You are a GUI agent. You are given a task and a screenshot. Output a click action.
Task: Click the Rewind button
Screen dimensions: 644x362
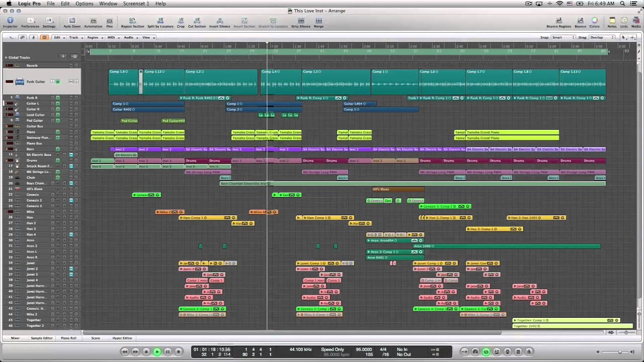[125, 351]
